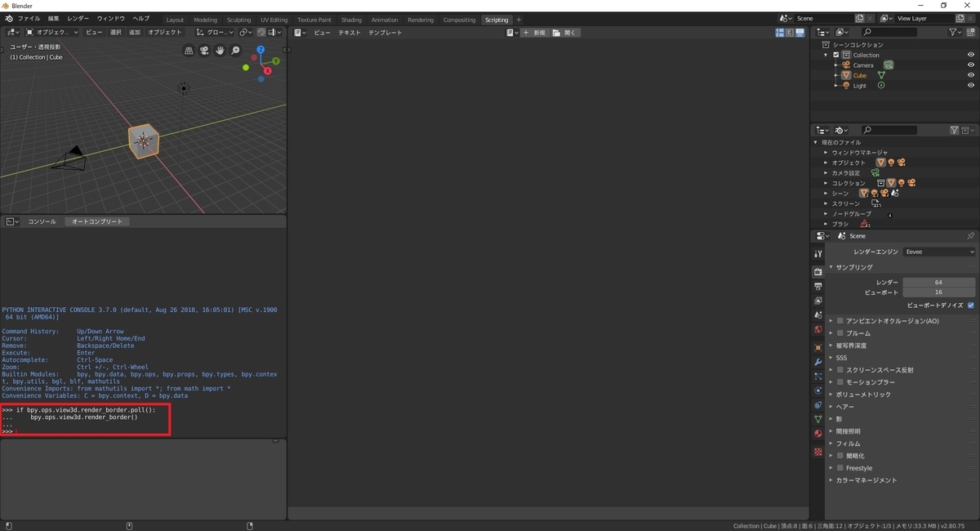This screenshot has width=980, height=531.
Task: Select the move hand icon in viewport
Action: [x=220, y=51]
